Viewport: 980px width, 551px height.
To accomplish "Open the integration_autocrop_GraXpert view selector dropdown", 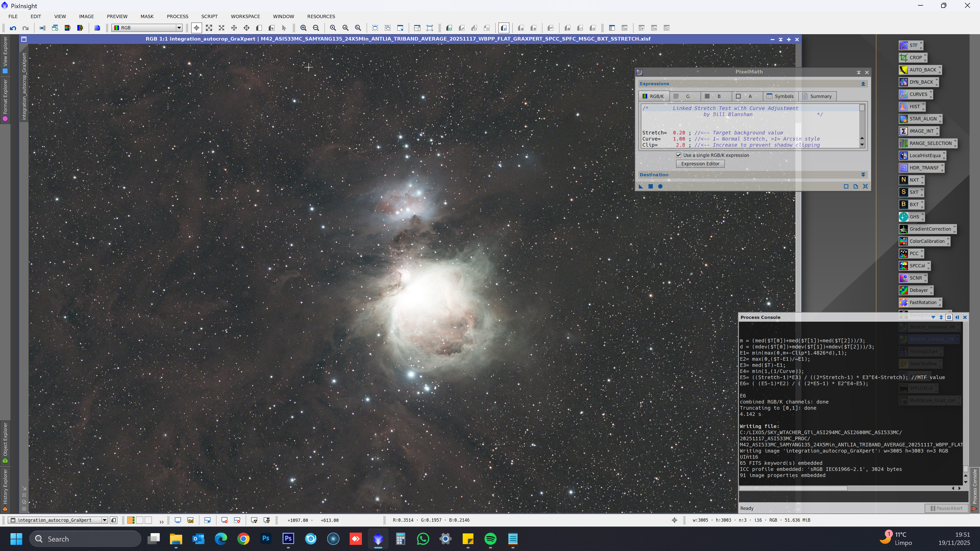I will [x=104, y=520].
